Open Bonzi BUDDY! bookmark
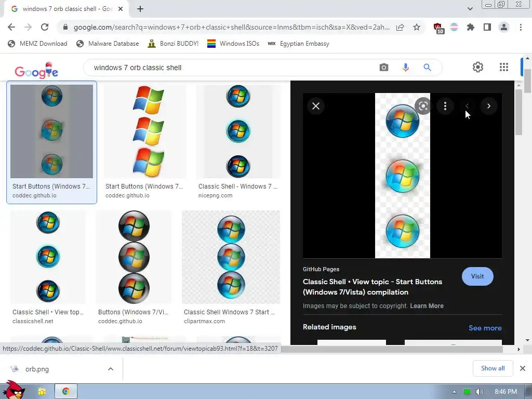Viewport: 532px width, 399px height. (x=173, y=44)
